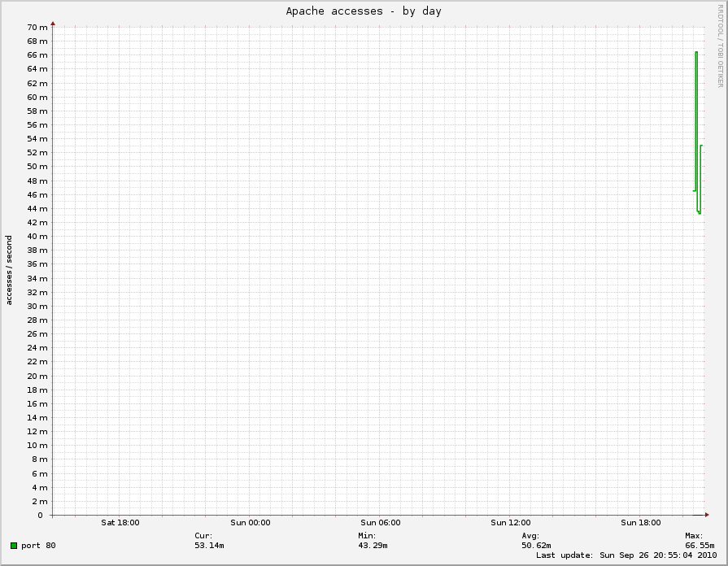Viewport: 728px width, 566px height.
Task: Click the 'Sun 18:00' x-axis label
Action: [641, 522]
